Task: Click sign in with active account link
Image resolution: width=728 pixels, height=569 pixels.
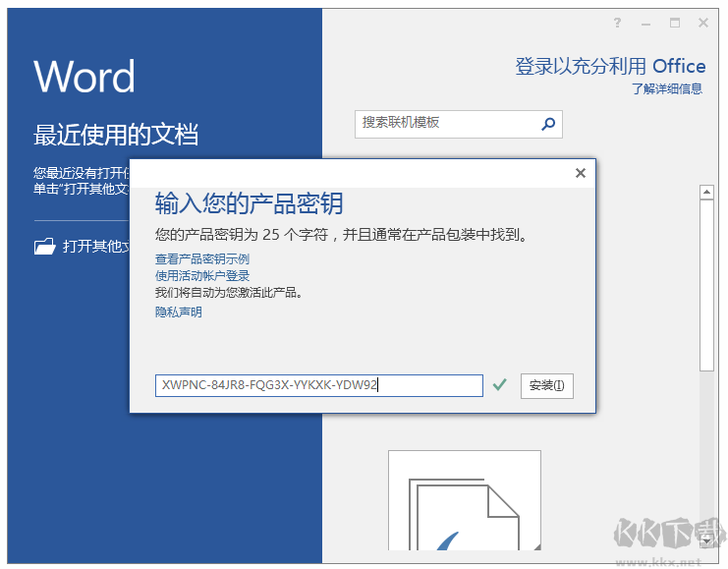Action: (202, 275)
